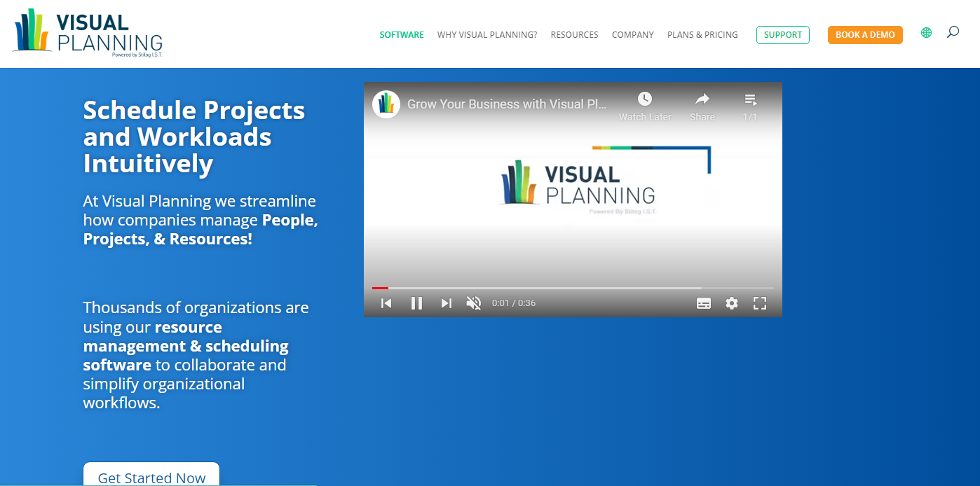Click the text "People, Projects, & Resources!"
This screenshot has height=486, width=980.
pyautogui.click(x=200, y=230)
